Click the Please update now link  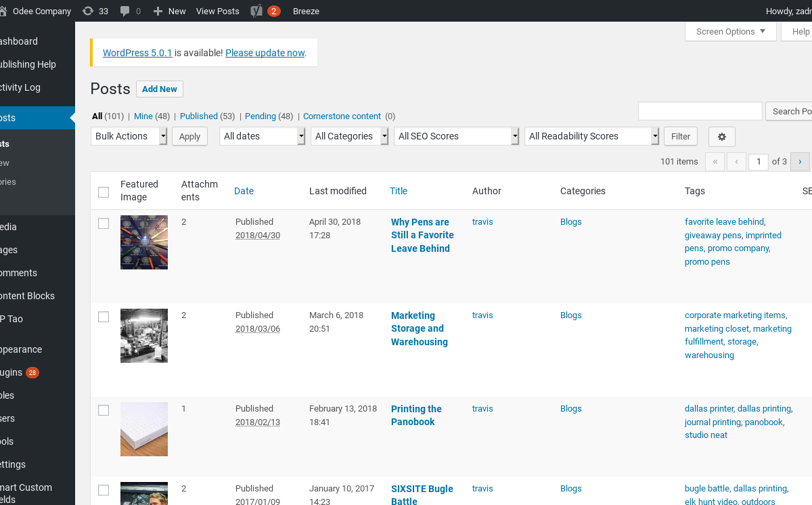265,53
